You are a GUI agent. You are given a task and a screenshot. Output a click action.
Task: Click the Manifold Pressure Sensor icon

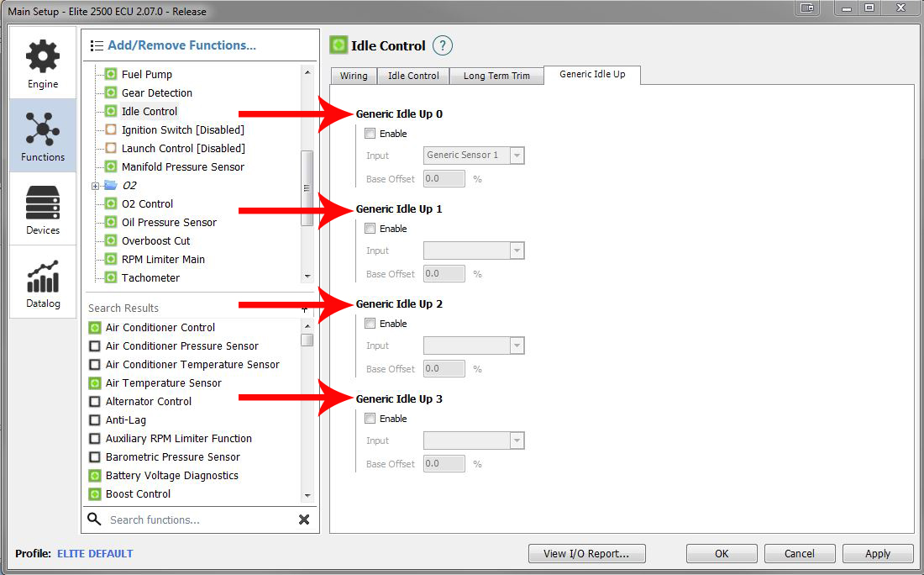[111, 166]
